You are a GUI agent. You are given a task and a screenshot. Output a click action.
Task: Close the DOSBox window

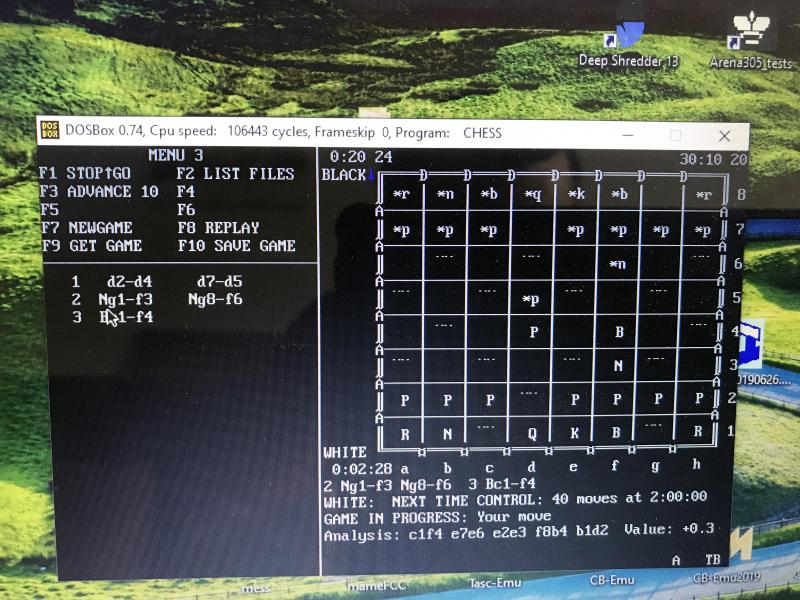pyautogui.click(x=724, y=135)
